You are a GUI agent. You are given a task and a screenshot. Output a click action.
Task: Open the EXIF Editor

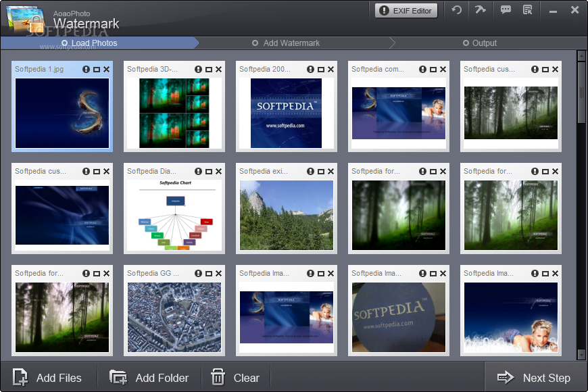tap(406, 11)
